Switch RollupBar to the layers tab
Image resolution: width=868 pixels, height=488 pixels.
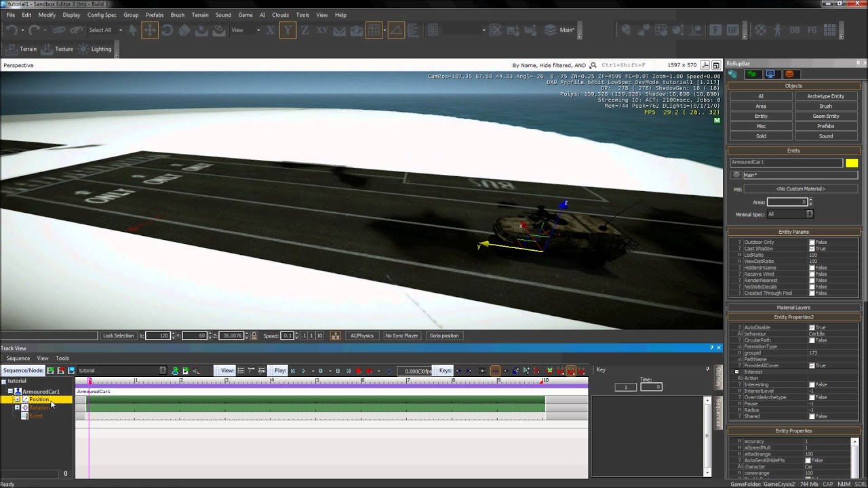tap(789, 74)
